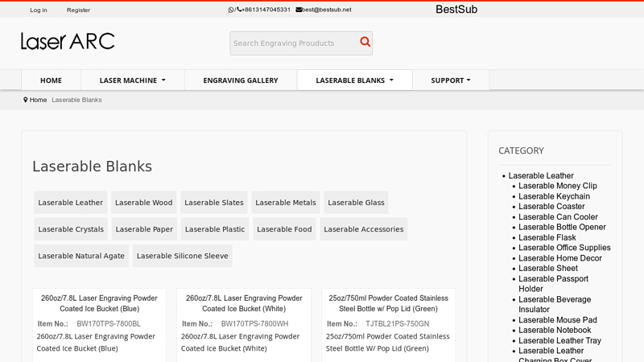
Task: Click the Log in link
Action: coord(39,10)
